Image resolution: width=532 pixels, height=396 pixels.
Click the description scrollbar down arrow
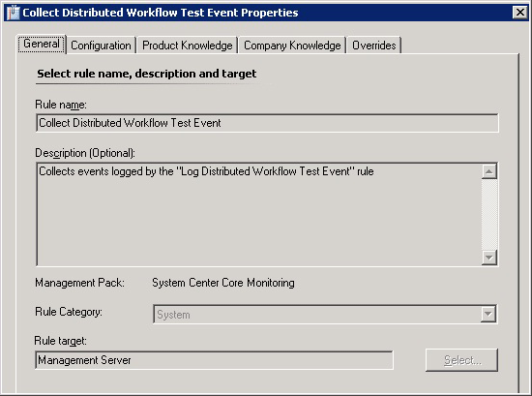coord(489,258)
